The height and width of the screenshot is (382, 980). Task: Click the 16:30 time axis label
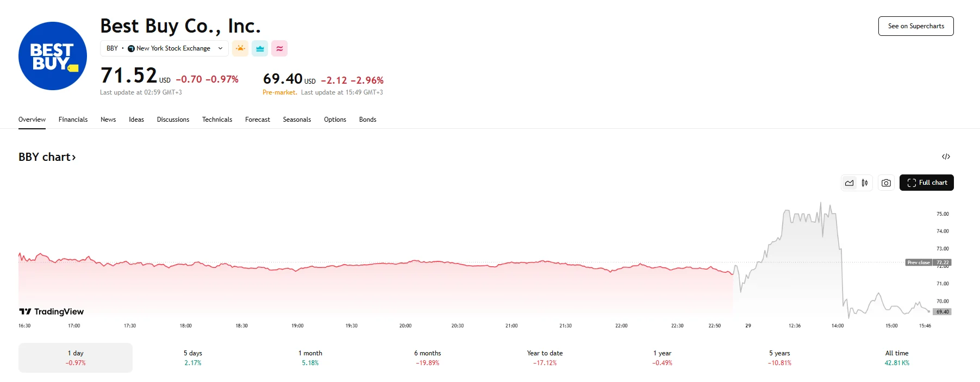coord(24,326)
